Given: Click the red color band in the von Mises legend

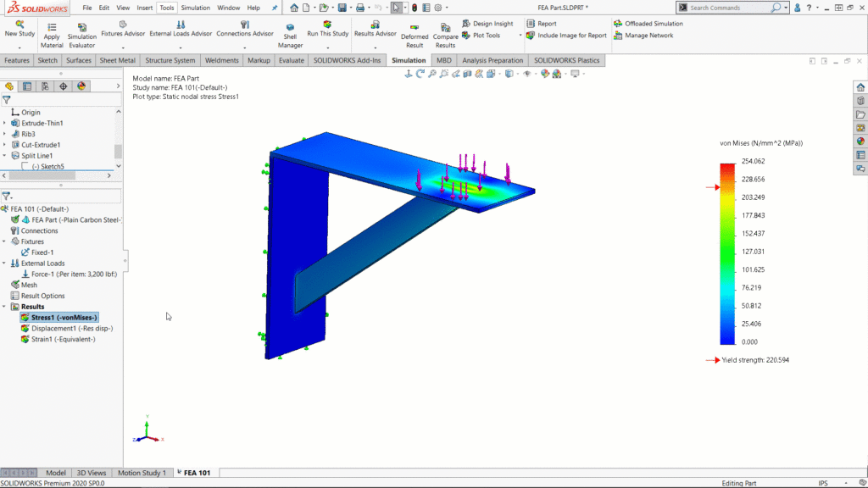Looking at the screenshot, I should (x=729, y=165).
